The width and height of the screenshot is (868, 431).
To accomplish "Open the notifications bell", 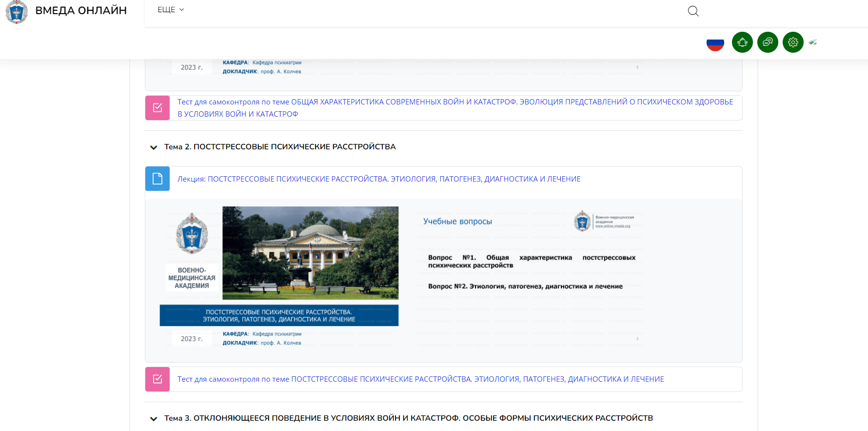I will (742, 42).
